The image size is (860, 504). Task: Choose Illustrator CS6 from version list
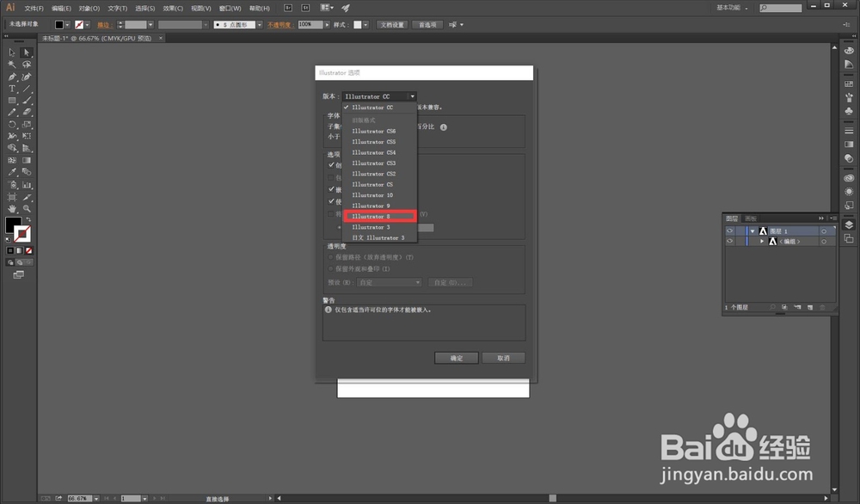[379, 131]
